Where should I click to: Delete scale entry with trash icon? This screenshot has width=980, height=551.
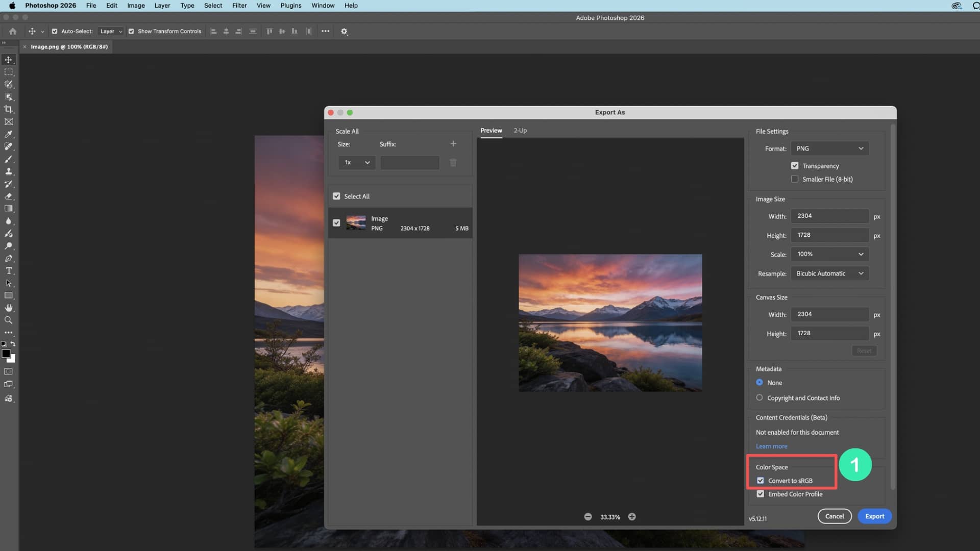click(453, 163)
